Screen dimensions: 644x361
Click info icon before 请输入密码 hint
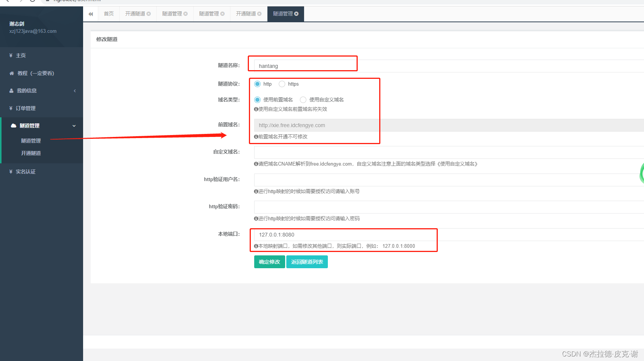point(256,218)
